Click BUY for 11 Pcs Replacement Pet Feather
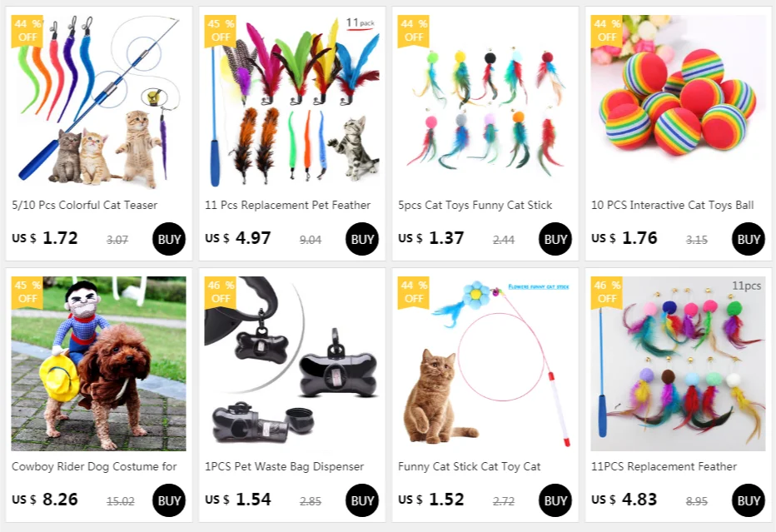Image resolution: width=776 pixels, height=532 pixels. coord(361,239)
